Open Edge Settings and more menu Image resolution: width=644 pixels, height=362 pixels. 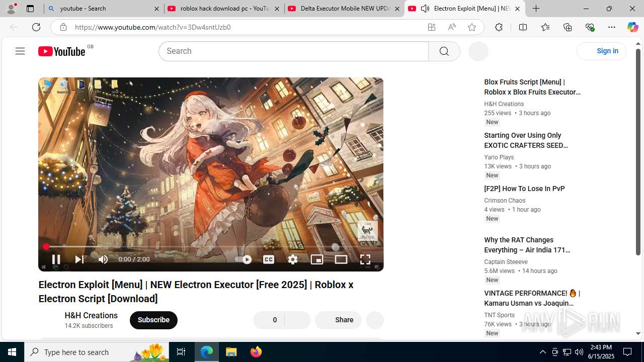pyautogui.click(x=612, y=27)
